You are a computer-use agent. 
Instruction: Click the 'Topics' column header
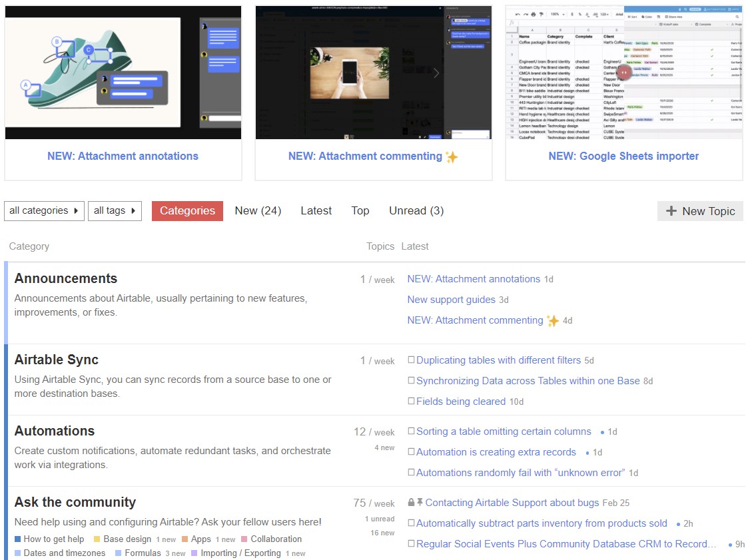[x=380, y=246]
